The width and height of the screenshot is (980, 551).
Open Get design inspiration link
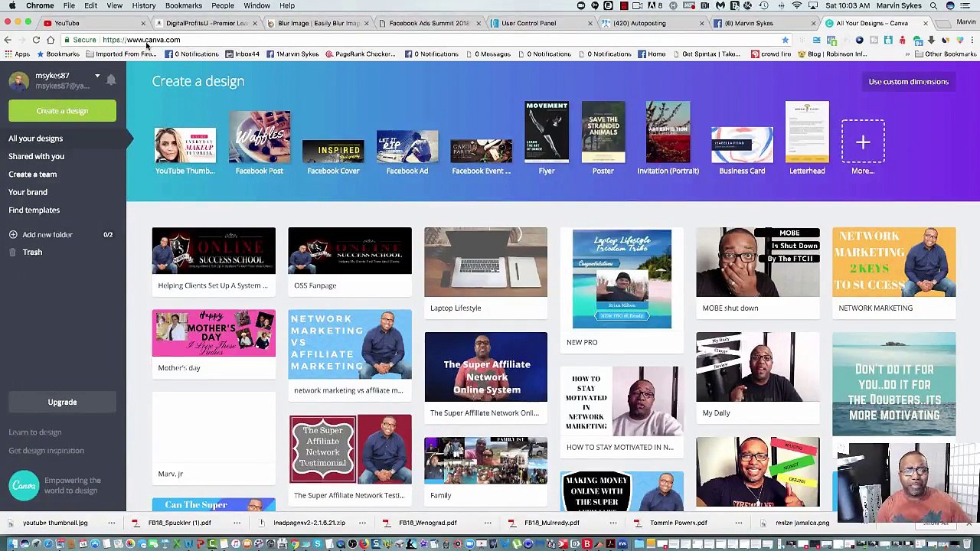click(x=46, y=451)
